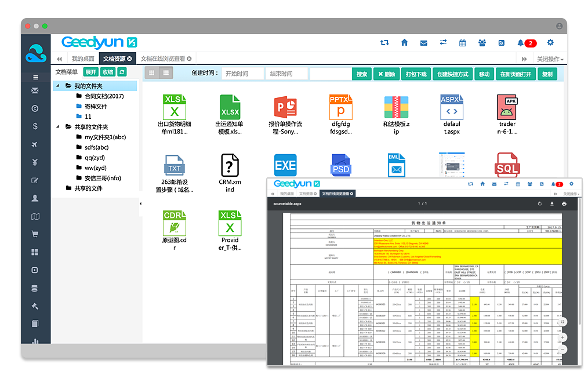
Task: Toggle the hamburger menu in left sidebar
Action: click(35, 78)
